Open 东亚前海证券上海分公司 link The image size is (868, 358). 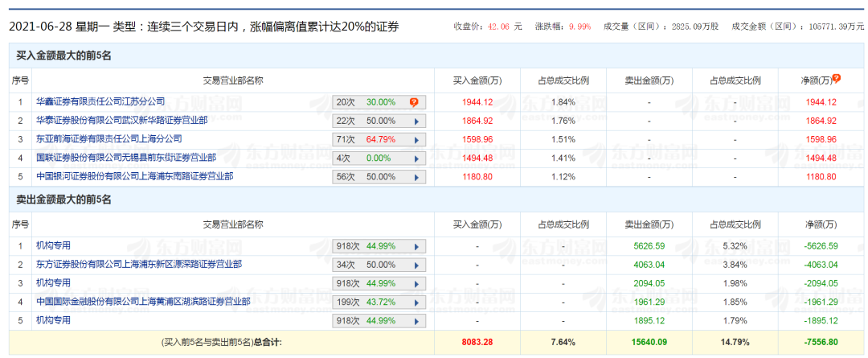click(x=109, y=139)
